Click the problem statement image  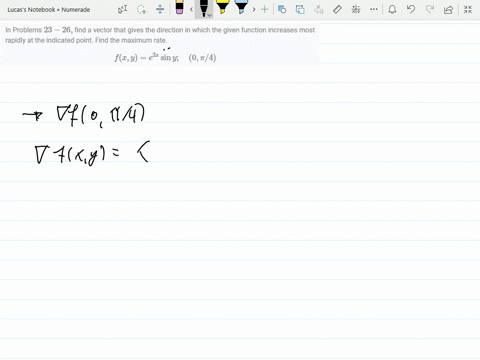[160, 44]
